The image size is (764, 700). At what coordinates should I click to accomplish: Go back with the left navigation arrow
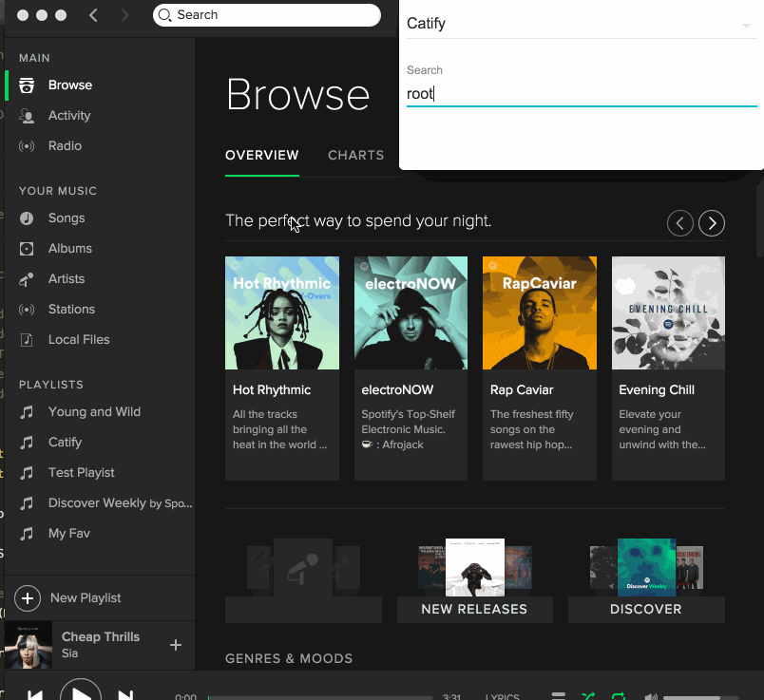[93, 15]
